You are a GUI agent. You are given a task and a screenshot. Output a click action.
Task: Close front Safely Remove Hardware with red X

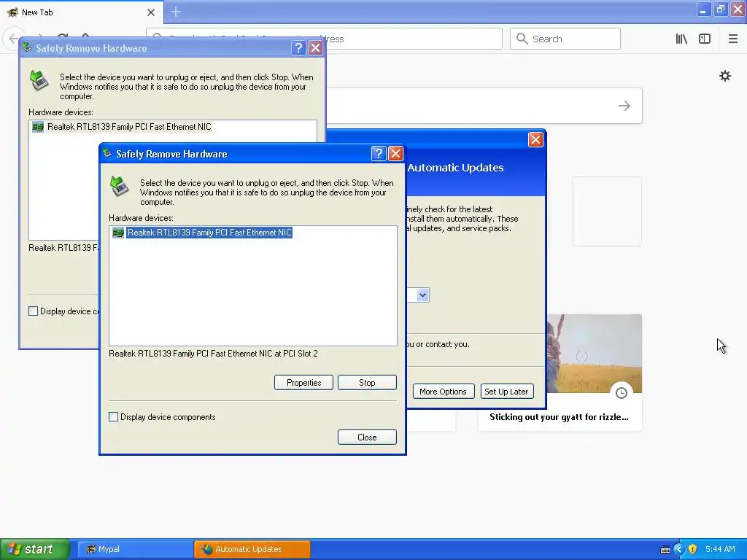pyautogui.click(x=395, y=153)
